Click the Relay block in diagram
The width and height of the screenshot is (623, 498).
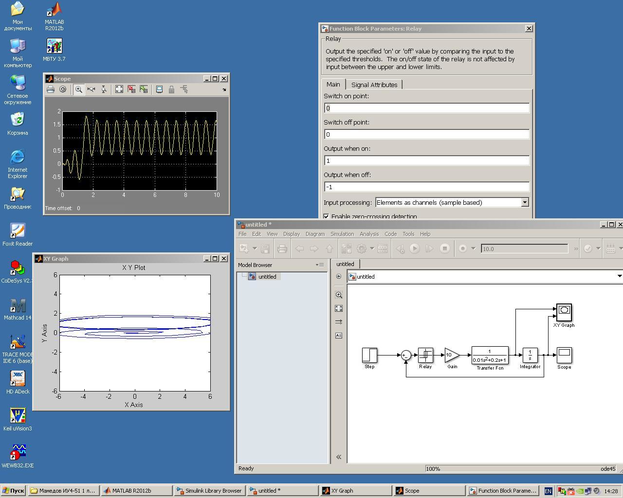pyautogui.click(x=424, y=354)
